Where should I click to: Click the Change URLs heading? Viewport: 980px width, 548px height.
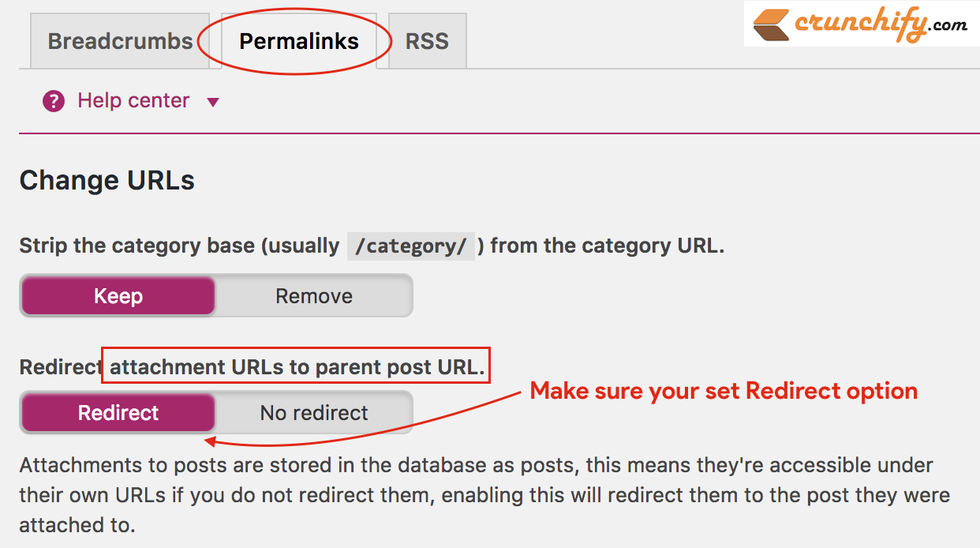pyautogui.click(x=107, y=181)
